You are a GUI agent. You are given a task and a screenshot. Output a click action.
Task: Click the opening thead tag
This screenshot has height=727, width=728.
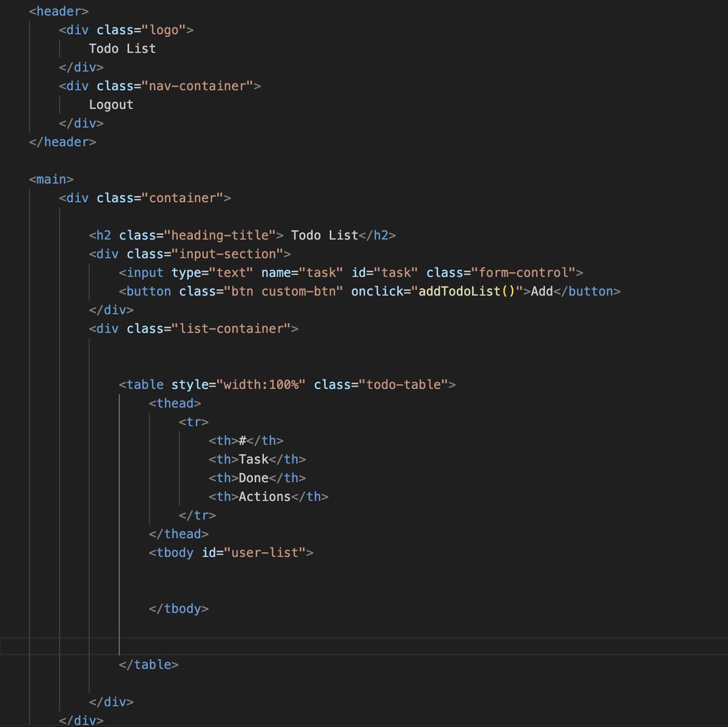175,403
